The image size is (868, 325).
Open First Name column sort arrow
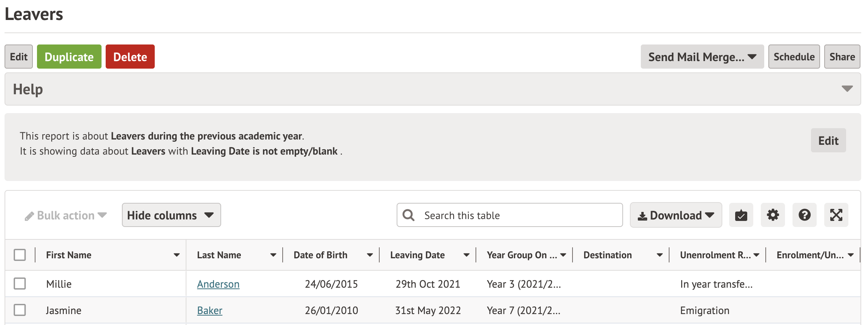point(176,255)
